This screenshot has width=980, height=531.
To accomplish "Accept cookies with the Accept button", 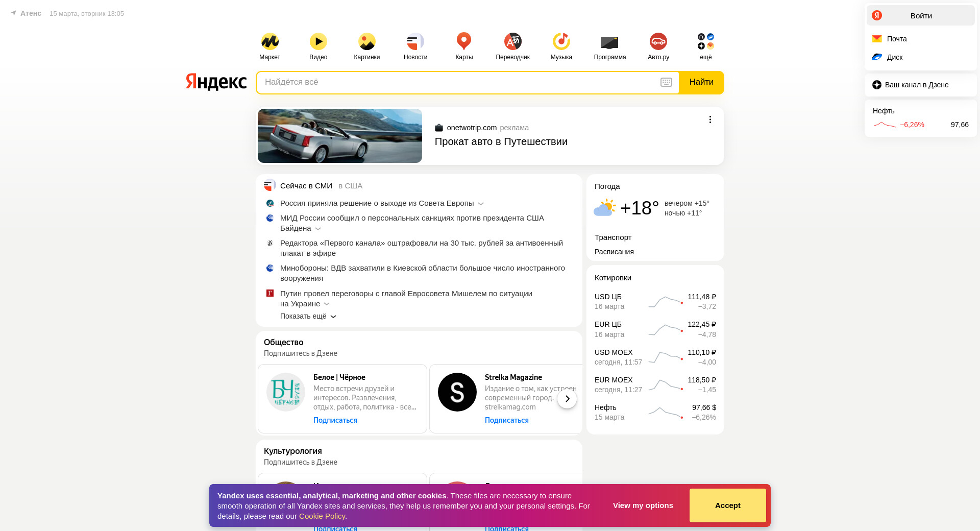I will [x=728, y=505].
